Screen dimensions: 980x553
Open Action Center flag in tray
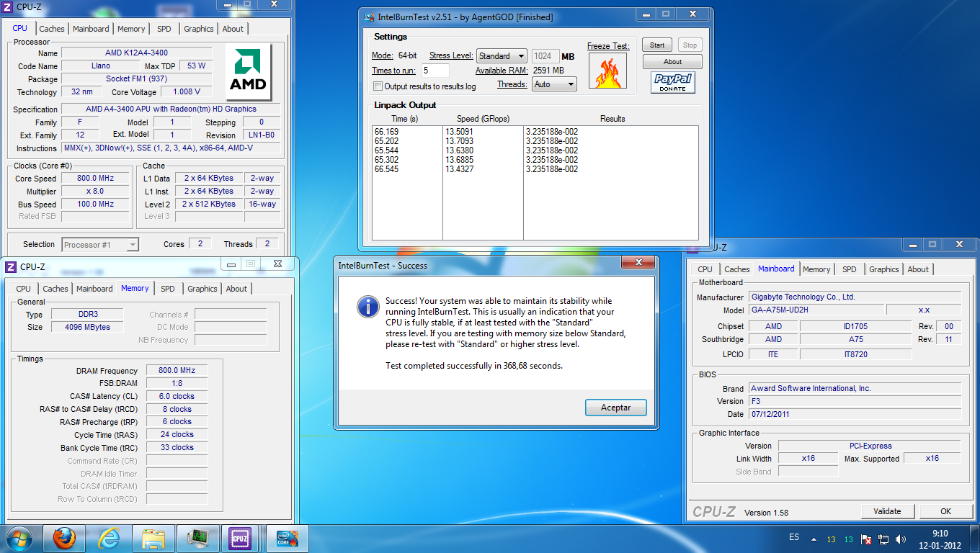point(866,539)
